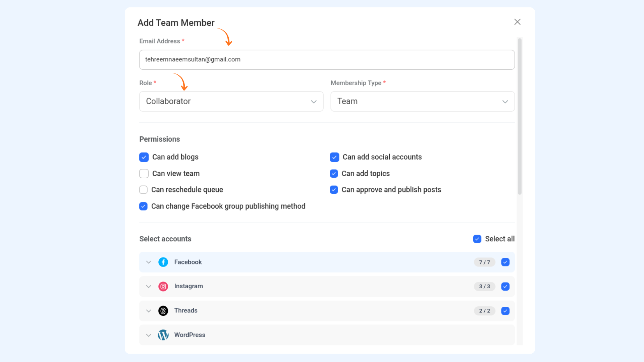Click the Instagram logo icon
This screenshot has width=644, height=362.
click(163, 287)
